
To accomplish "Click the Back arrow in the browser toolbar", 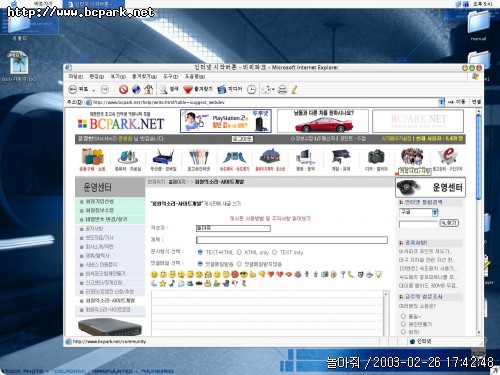I will pos(73,89).
